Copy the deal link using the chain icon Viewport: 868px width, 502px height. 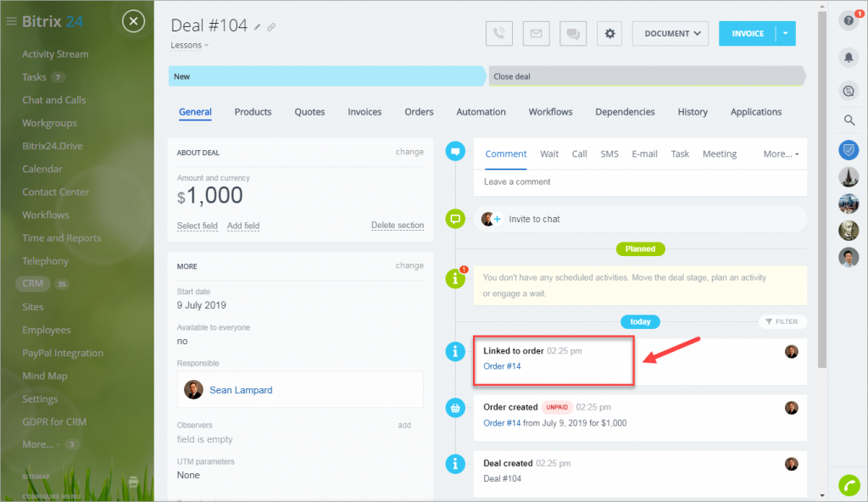pyautogui.click(x=271, y=26)
